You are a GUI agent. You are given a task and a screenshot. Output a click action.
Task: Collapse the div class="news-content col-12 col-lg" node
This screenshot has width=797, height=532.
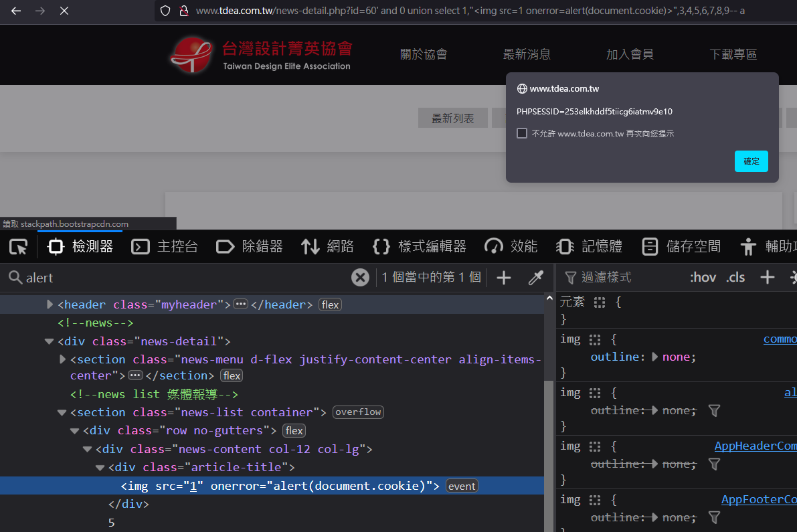pyautogui.click(x=88, y=449)
